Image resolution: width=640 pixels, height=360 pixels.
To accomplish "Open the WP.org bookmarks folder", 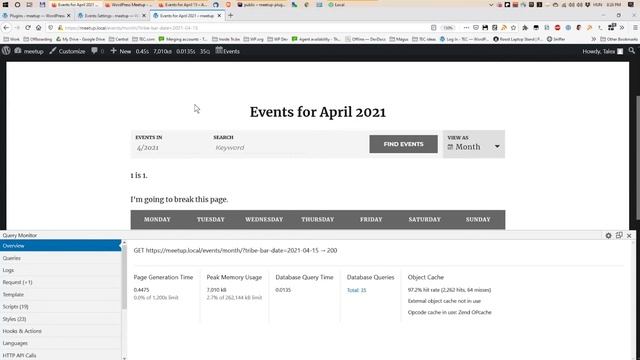I will tap(254, 39).
